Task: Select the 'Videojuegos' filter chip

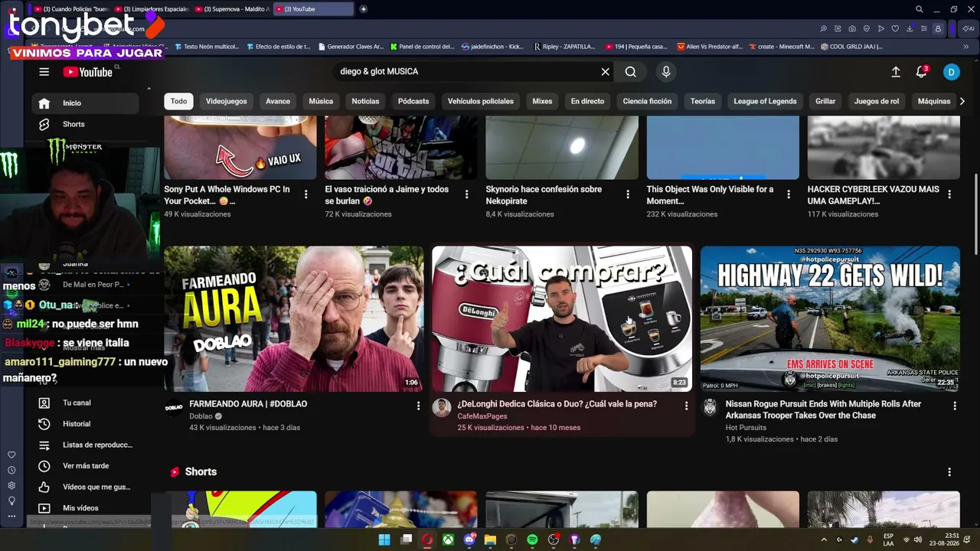Action: point(226,101)
